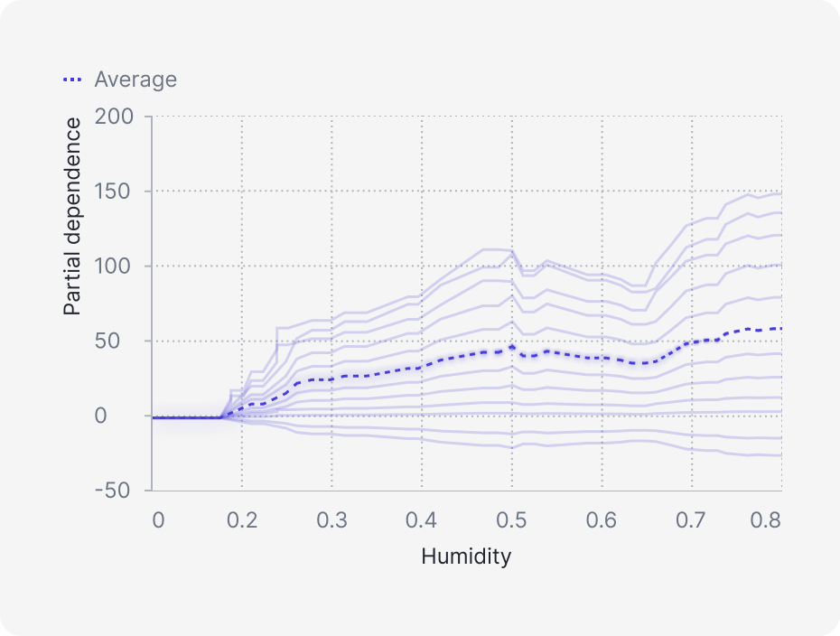
Task: Click the 0 x-axis tick label
Action: (x=158, y=521)
